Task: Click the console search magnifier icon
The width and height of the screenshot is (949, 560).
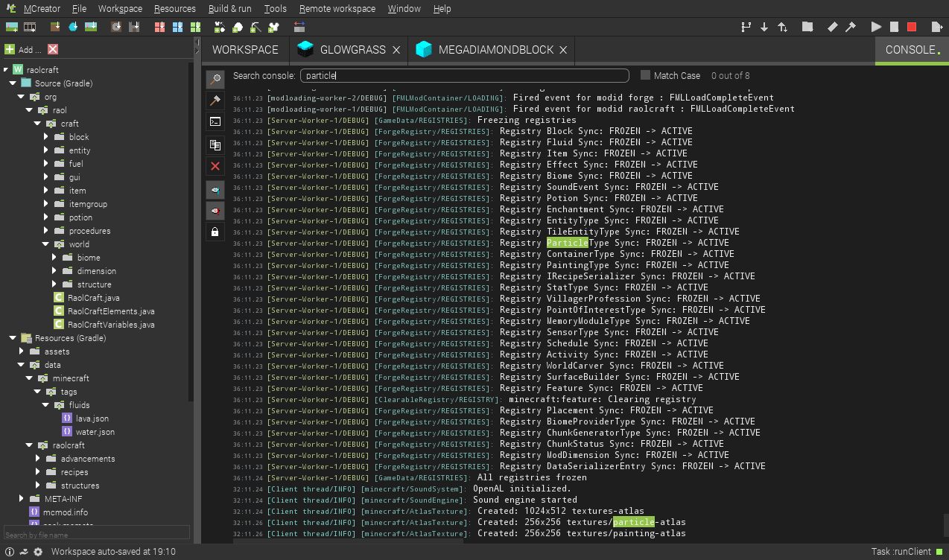Action: (215, 79)
